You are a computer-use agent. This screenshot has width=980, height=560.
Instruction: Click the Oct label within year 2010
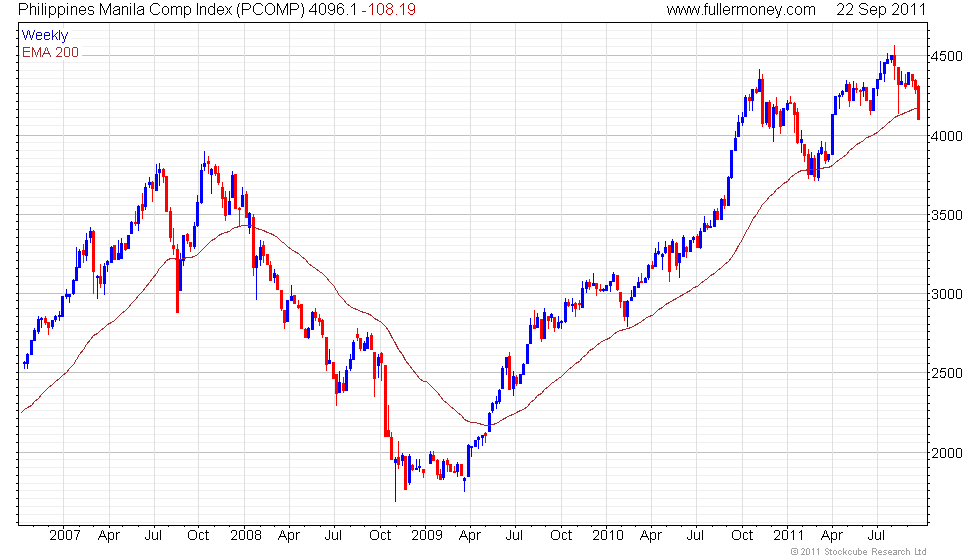pos(742,535)
